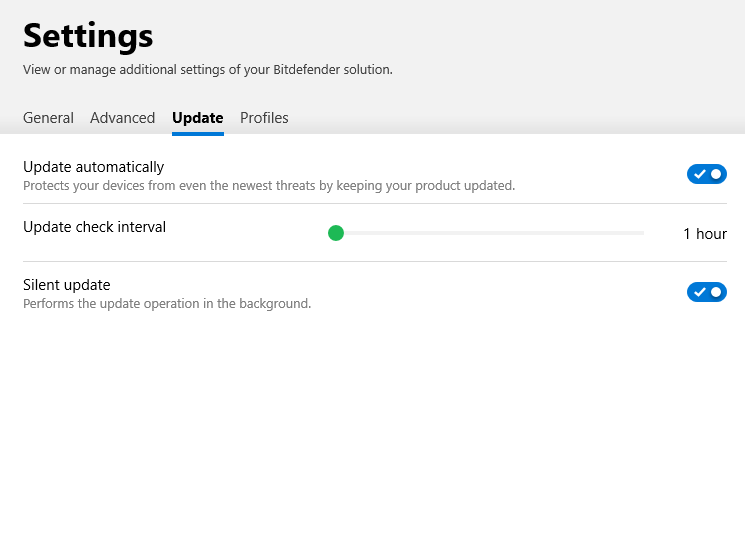Screen dimensions: 745x545
Task: Disable the Update automatically toggle
Action: (x=706, y=174)
